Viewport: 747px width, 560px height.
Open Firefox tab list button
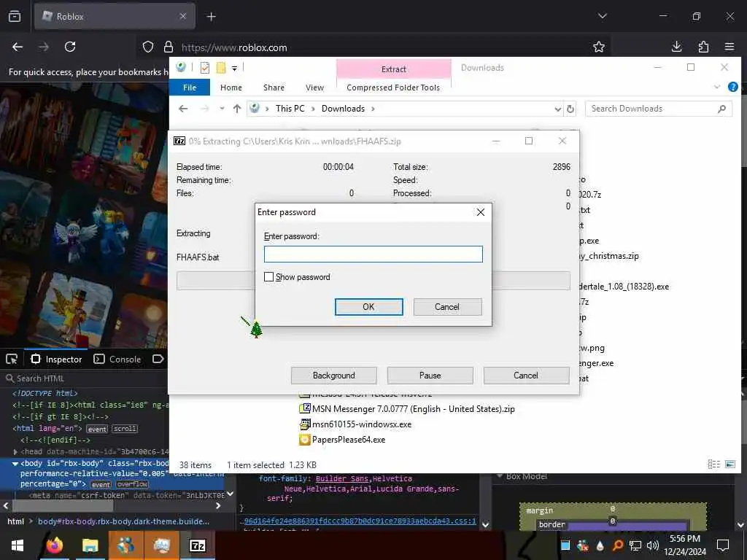point(15,16)
